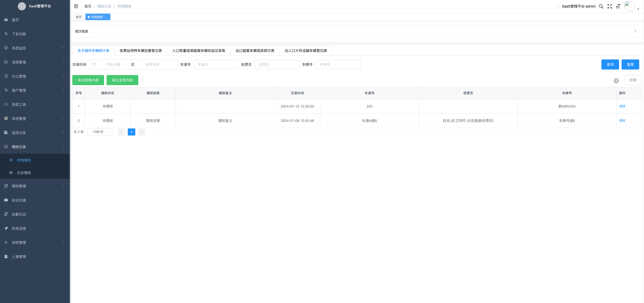
Task: Open the user dropdown caret beside avatar
Action: pyautogui.click(x=638, y=9)
